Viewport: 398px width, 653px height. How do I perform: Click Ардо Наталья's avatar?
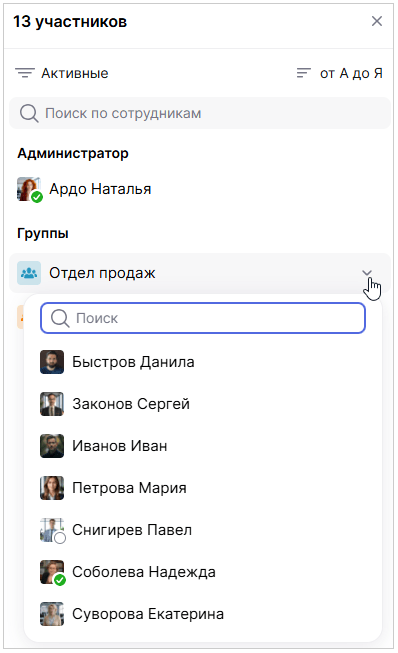click(29, 189)
